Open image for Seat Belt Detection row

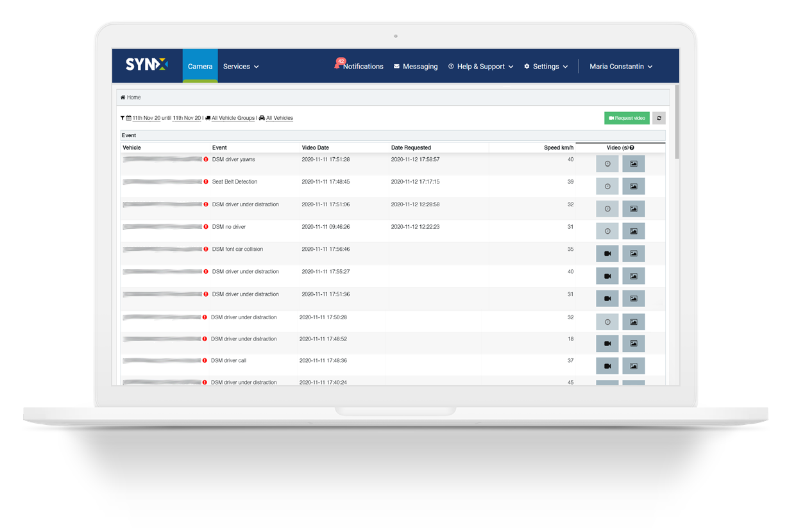click(x=634, y=187)
